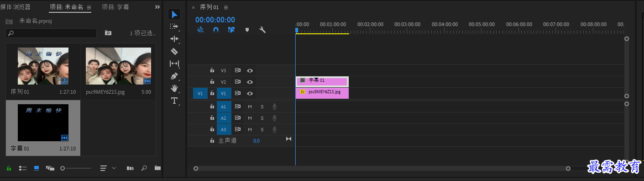Toggle V2 track output eye
This screenshot has width=644, height=181.
tap(250, 82)
